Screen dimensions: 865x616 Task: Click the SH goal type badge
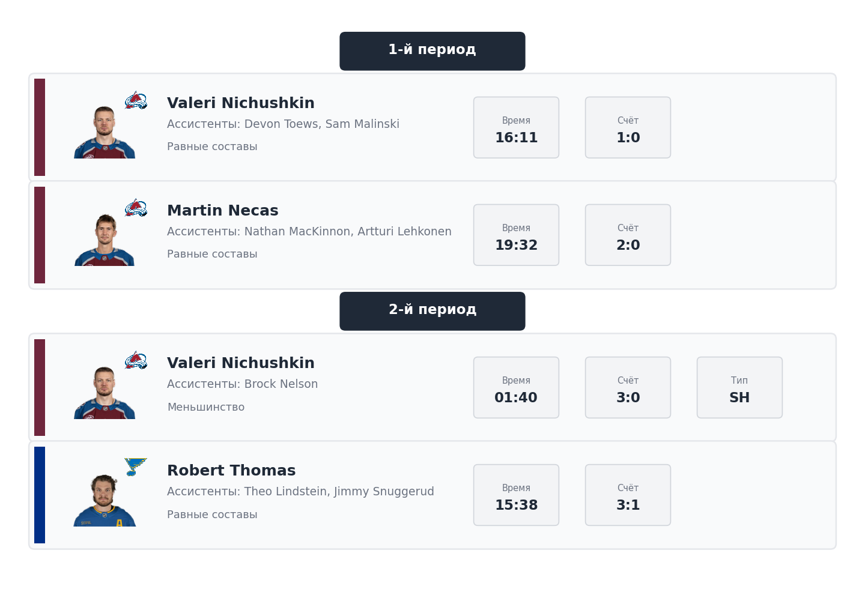coord(739,388)
